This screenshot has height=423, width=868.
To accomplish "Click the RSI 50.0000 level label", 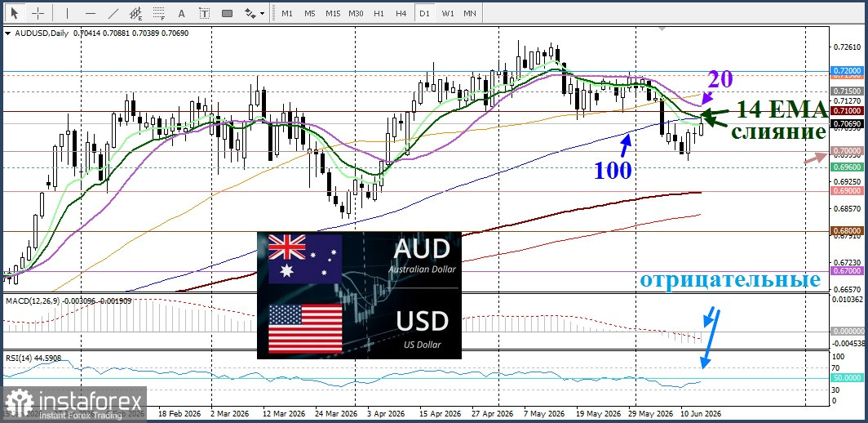I will tap(848, 377).
